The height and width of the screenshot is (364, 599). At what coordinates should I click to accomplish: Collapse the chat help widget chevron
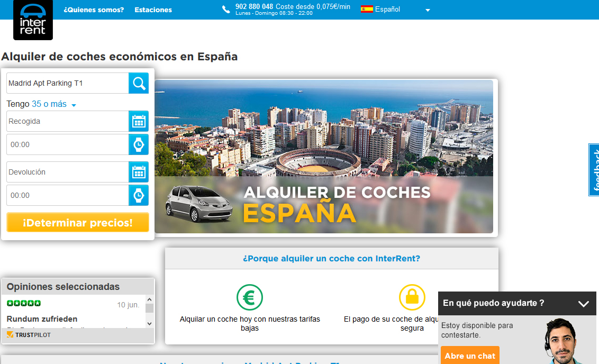coord(583,304)
